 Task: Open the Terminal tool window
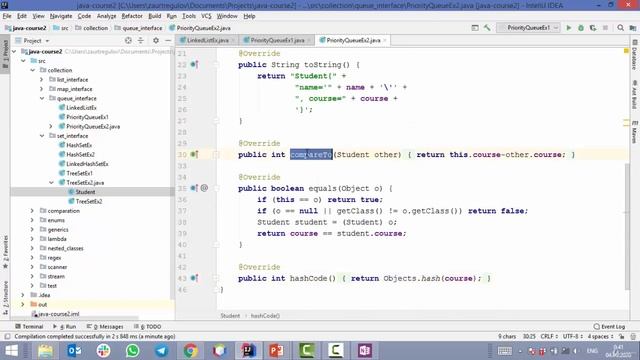29,327
